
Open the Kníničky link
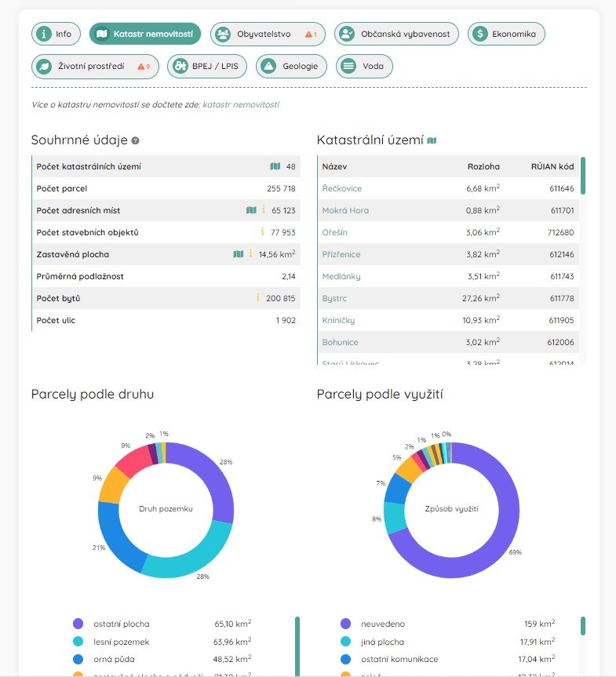tap(338, 320)
